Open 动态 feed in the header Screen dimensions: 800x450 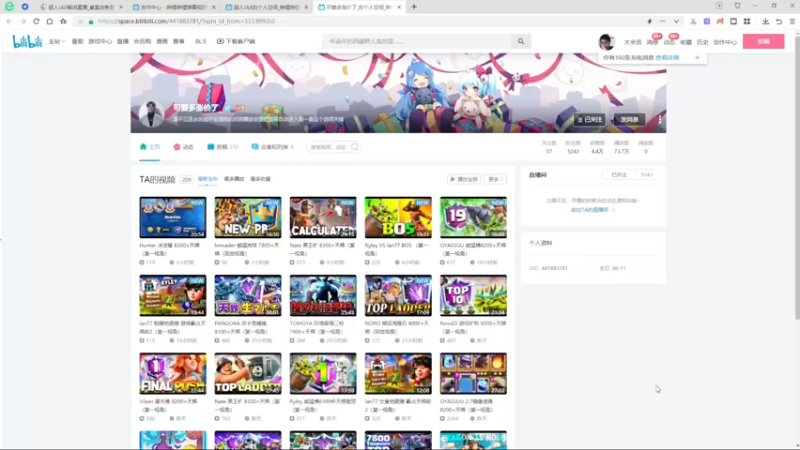click(669, 42)
